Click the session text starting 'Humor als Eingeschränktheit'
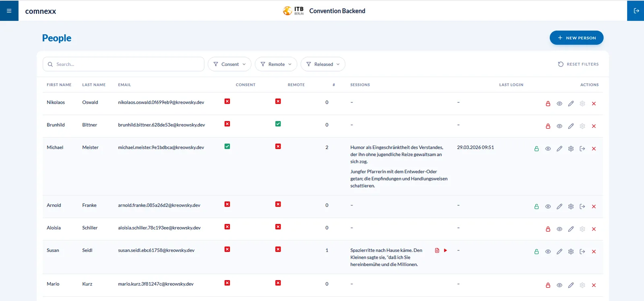The width and height of the screenshot is (644, 301). click(x=397, y=154)
